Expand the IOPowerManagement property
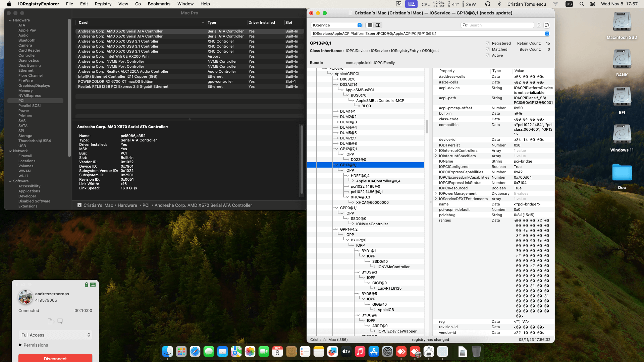Screen dimensions: 644x362 pos(436,193)
